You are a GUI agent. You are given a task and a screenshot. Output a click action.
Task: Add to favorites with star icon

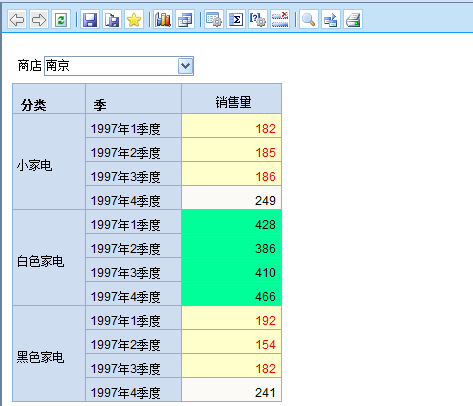click(x=134, y=19)
